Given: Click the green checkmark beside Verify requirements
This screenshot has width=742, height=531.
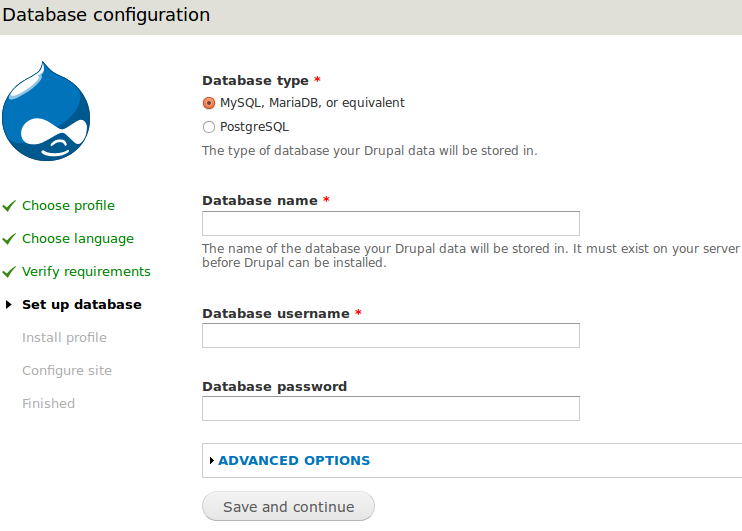Looking at the screenshot, I should [9, 272].
